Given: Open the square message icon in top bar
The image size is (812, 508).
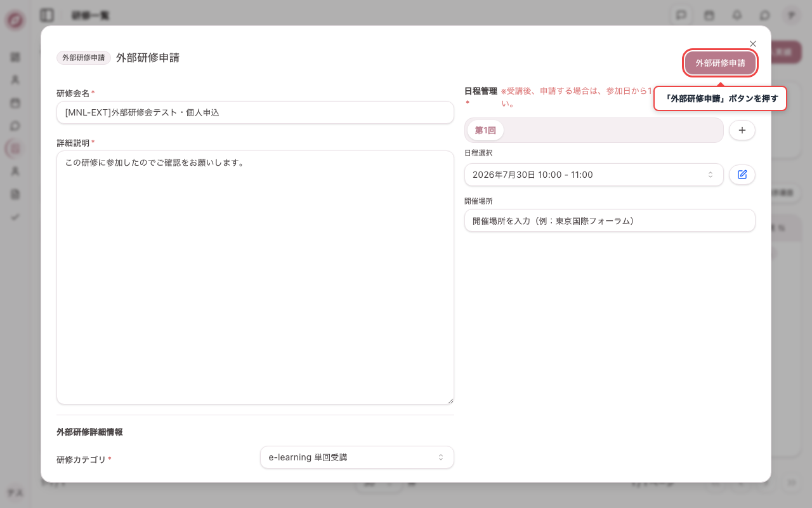Looking at the screenshot, I should [x=681, y=15].
